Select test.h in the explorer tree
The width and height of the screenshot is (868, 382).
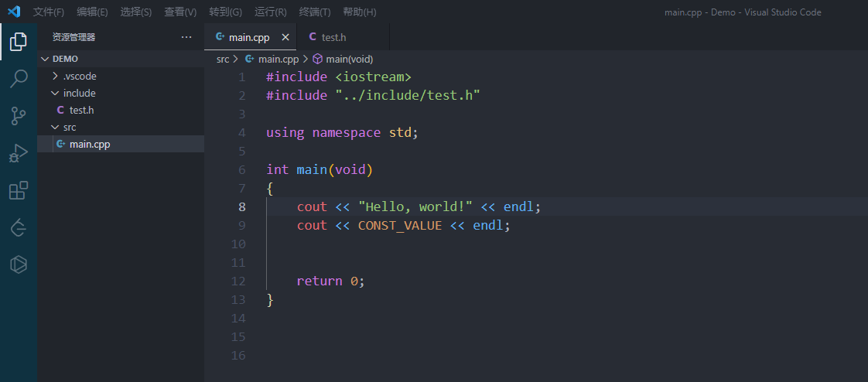coord(121,110)
